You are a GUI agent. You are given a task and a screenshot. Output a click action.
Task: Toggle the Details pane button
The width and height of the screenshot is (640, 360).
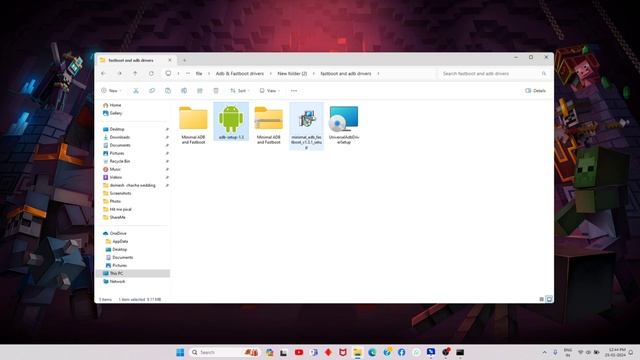pos(535,91)
